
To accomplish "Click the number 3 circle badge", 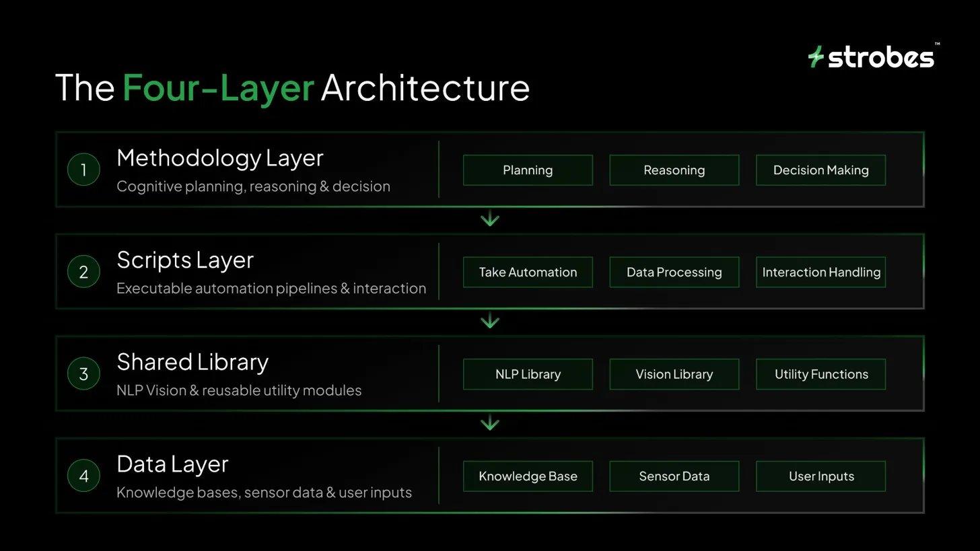I will tap(83, 374).
